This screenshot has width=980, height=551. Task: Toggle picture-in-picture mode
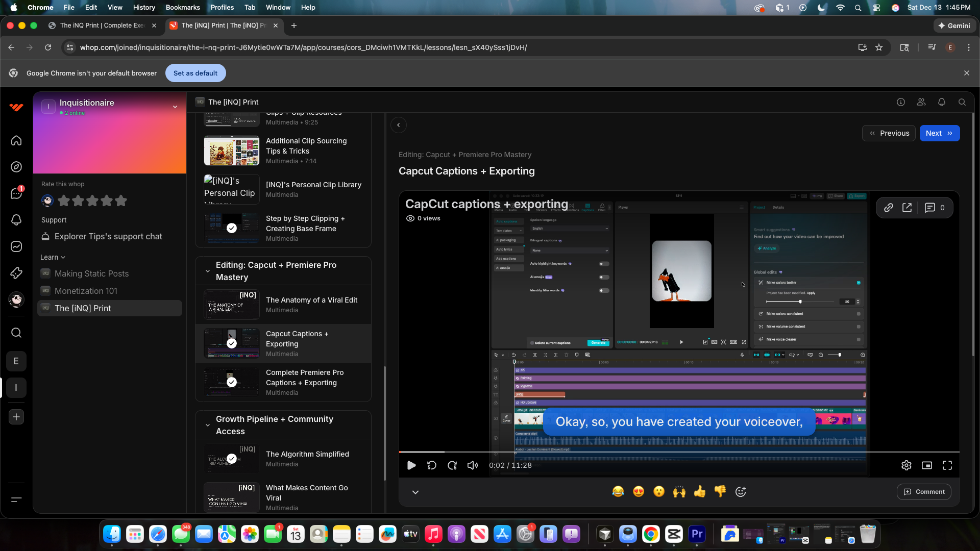pyautogui.click(x=927, y=465)
